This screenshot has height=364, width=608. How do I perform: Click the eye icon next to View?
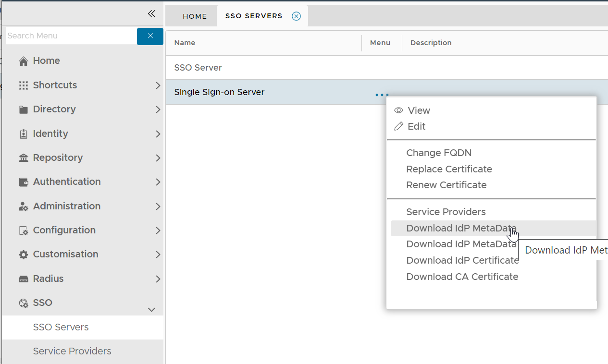[398, 110]
